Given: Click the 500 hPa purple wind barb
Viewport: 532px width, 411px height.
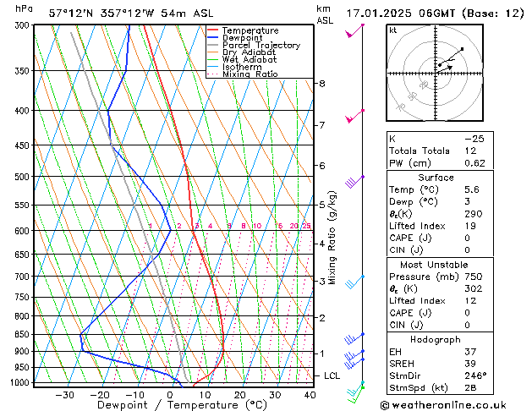Looking at the screenshot, I should [x=354, y=182].
